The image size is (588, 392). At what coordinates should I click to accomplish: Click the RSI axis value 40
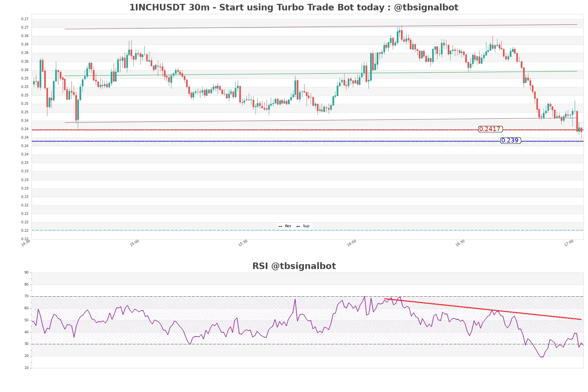pos(26,332)
